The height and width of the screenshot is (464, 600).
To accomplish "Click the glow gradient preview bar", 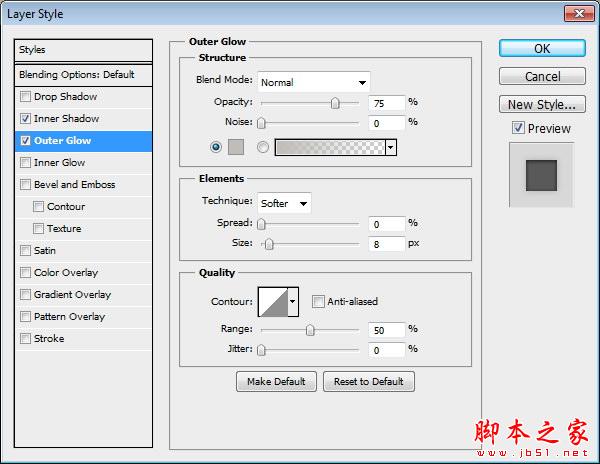I will tap(330, 147).
